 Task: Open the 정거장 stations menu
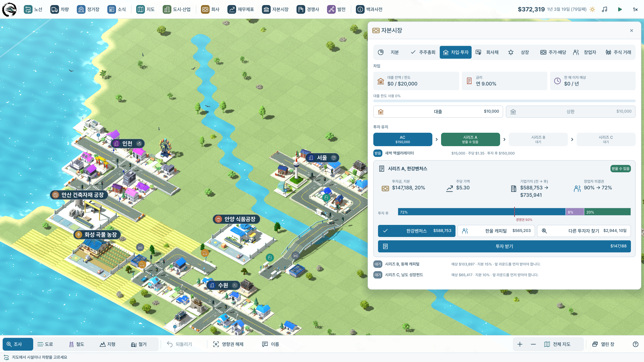[88, 9]
